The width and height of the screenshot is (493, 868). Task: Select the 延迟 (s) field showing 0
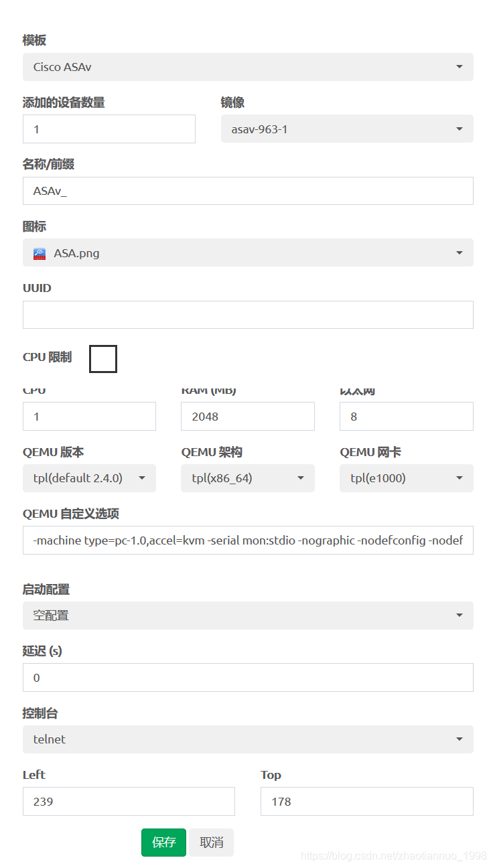coord(248,677)
